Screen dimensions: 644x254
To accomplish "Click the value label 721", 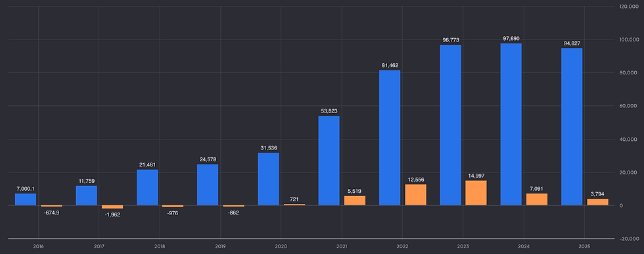I will click(294, 199).
